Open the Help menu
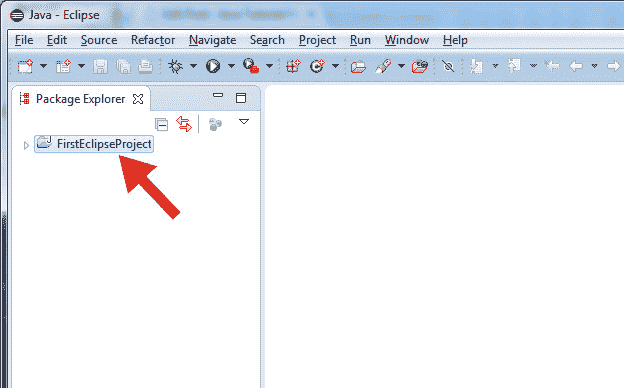624x388 pixels. pyautogui.click(x=455, y=40)
